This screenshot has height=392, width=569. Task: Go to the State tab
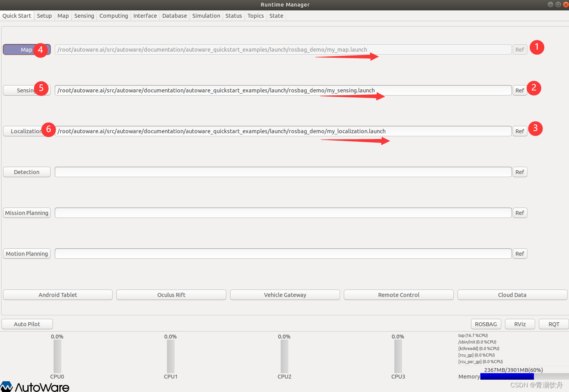click(x=276, y=16)
